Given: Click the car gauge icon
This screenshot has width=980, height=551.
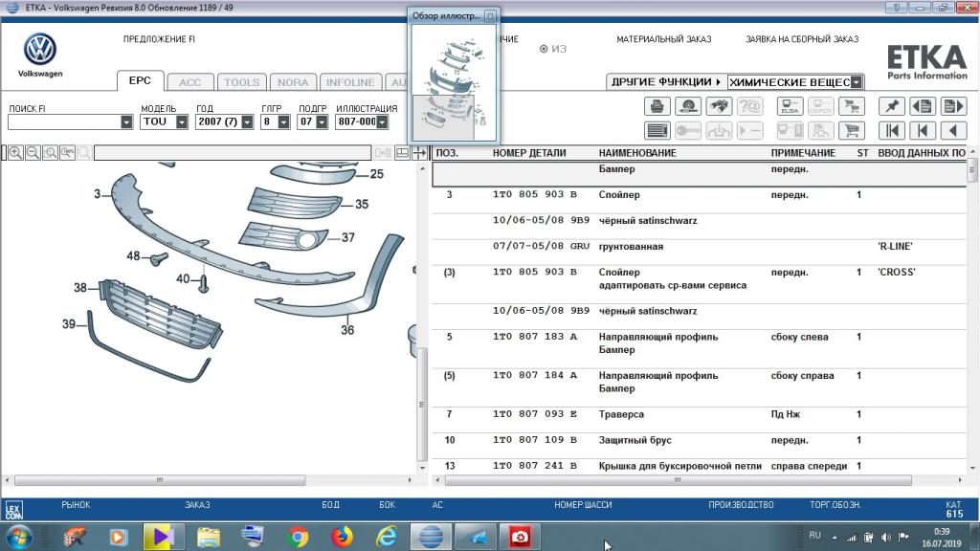Looking at the screenshot, I should [x=688, y=106].
